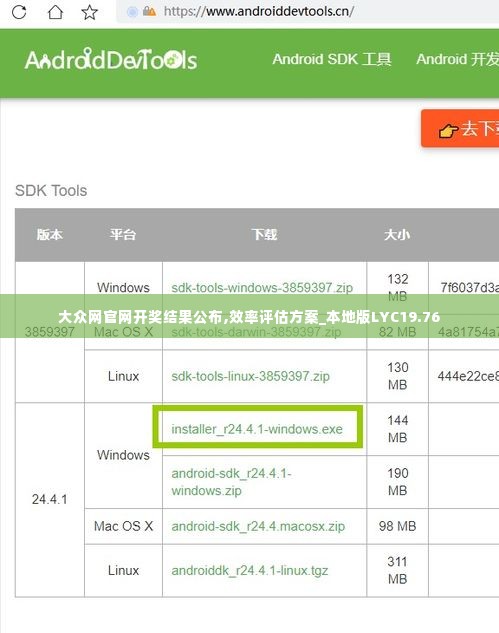499x633 pixels.
Task: Click the 大小 column header
Action: click(397, 235)
